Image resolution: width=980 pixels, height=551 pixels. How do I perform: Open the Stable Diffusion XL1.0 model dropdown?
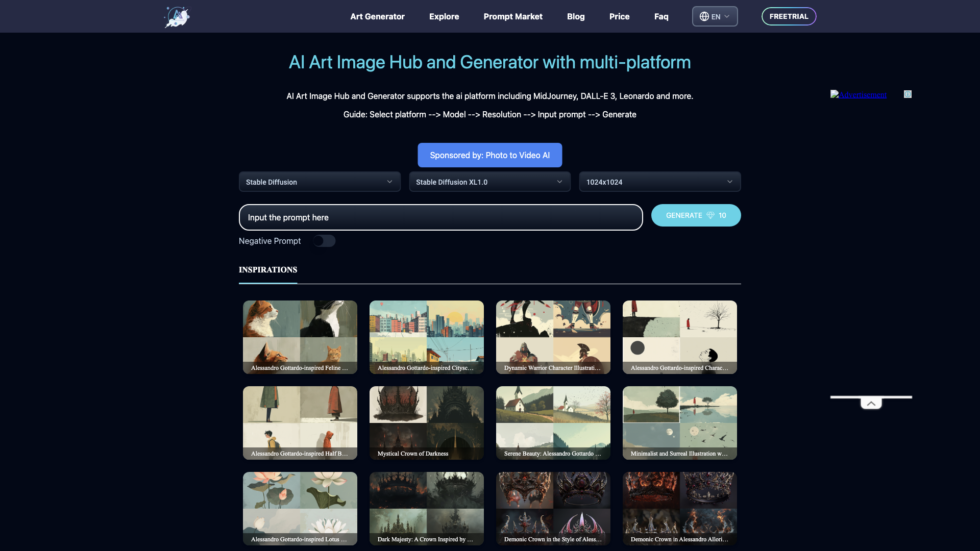(x=489, y=182)
